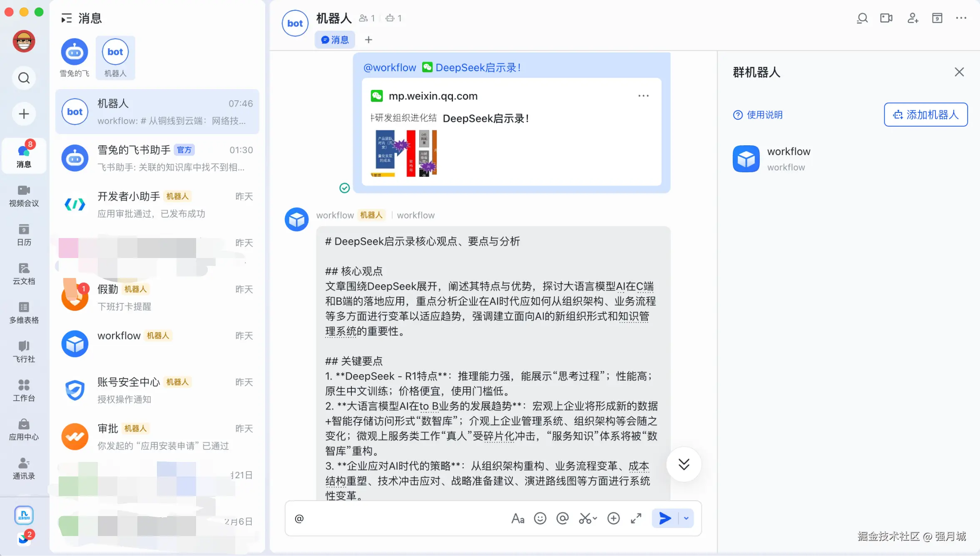Open the emoji picker in input bar
Image resolution: width=980 pixels, height=556 pixels.
[540, 518]
